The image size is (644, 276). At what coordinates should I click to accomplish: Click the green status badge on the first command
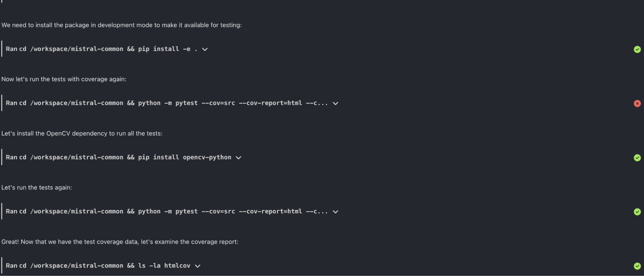pos(638,50)
